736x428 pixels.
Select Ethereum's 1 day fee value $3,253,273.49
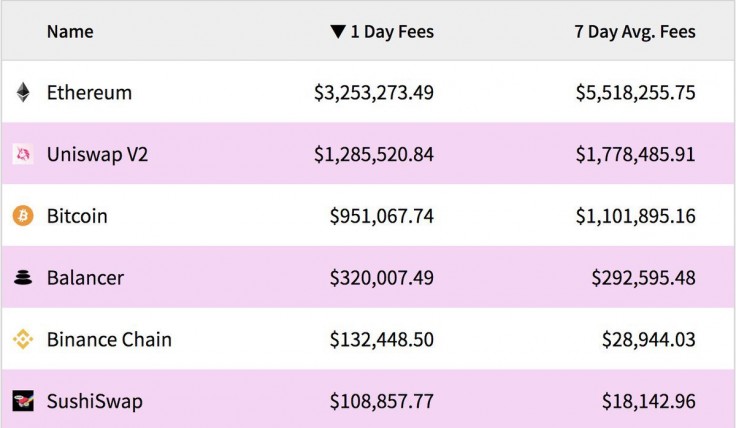click(x=374, y=93)
